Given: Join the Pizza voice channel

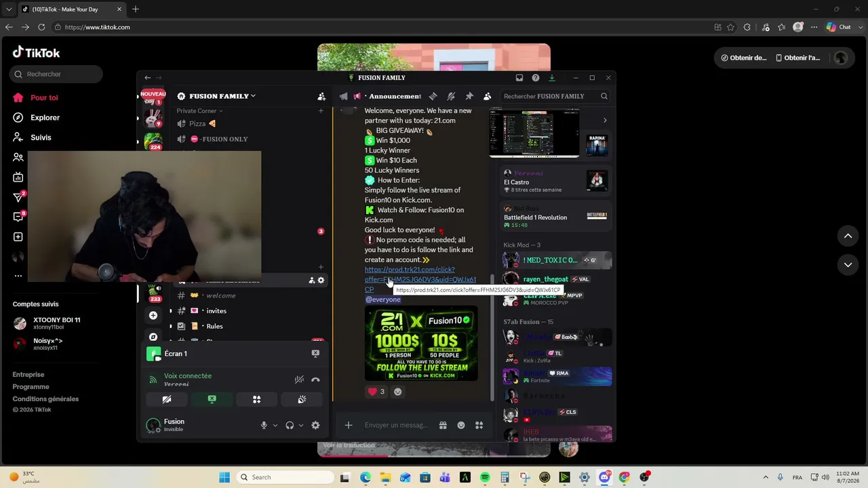Looking at the screenshot, I should 250,123.
